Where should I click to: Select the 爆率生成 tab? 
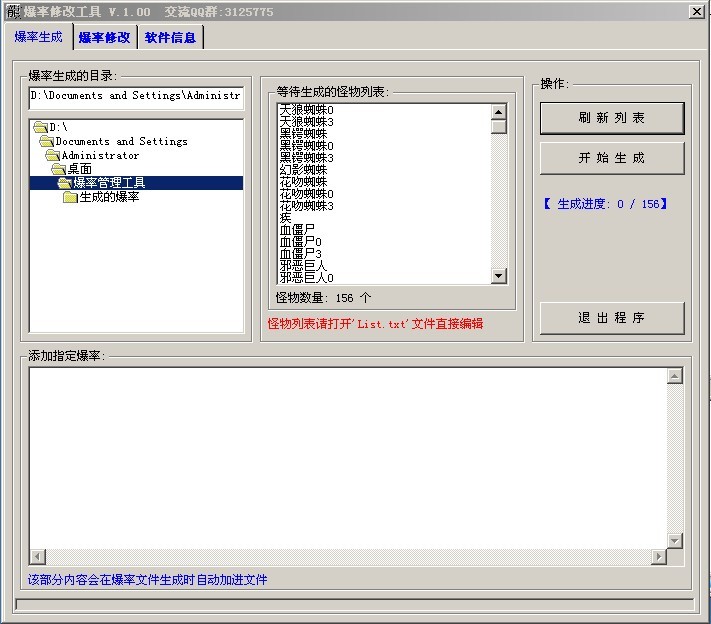[x=38, y=36]
